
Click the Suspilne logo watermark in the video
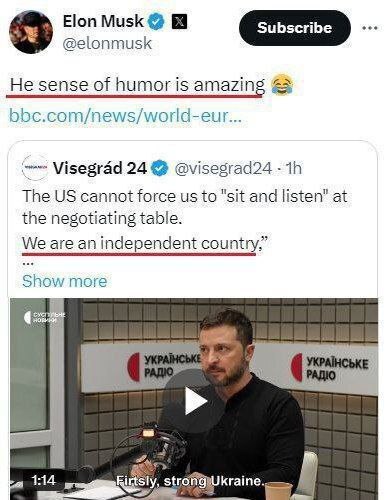[x=44, y=317]
